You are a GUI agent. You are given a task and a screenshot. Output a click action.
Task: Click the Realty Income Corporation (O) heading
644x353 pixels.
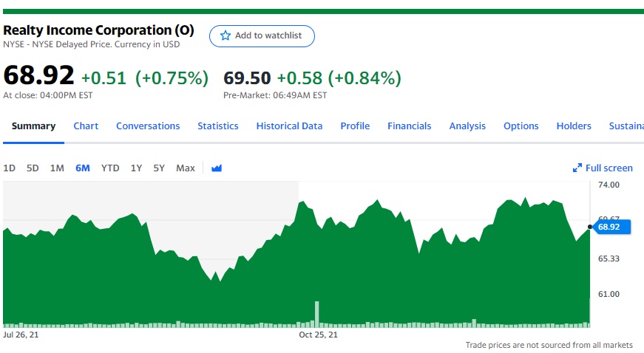[98, 30]
